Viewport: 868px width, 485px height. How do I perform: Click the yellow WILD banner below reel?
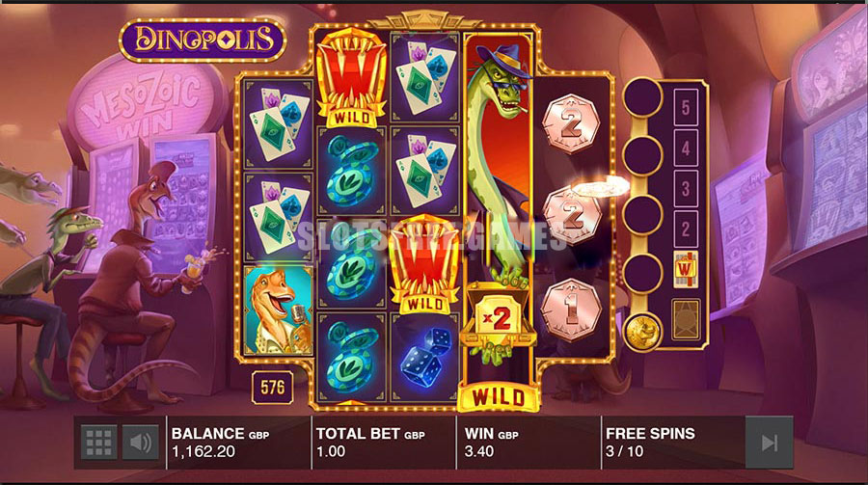tap(499, 396)
